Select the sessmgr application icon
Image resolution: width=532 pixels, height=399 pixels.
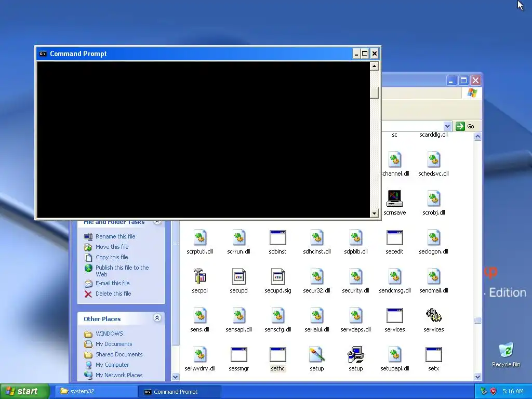(238, 354)
